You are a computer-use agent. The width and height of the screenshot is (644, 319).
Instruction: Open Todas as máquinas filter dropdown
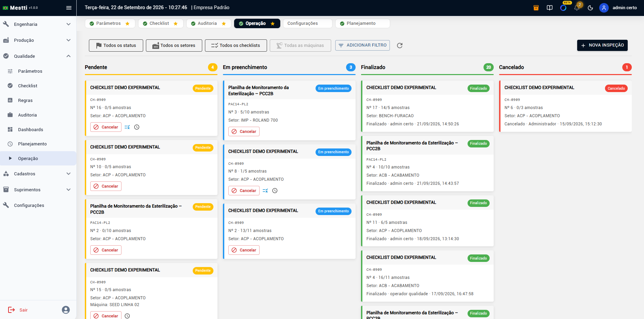pyautogui.click(x=300, y=46)
